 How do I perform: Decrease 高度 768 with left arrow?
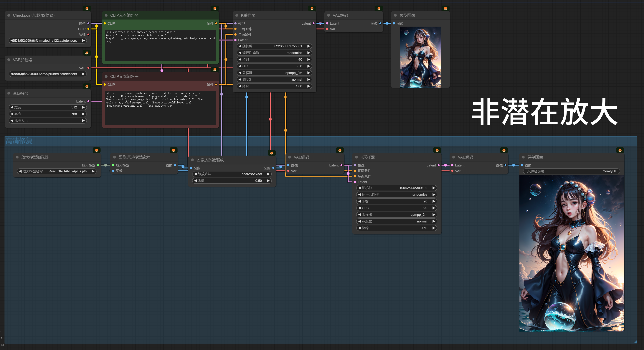tap(12, 114)
